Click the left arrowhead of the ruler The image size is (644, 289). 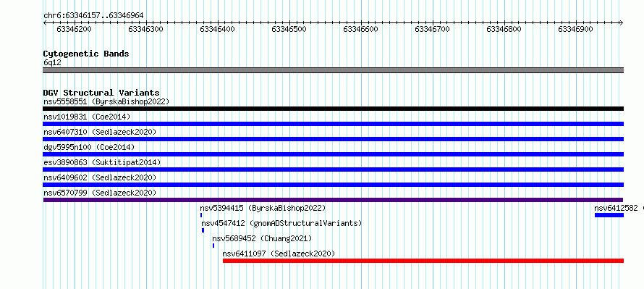tap(45, 23)
